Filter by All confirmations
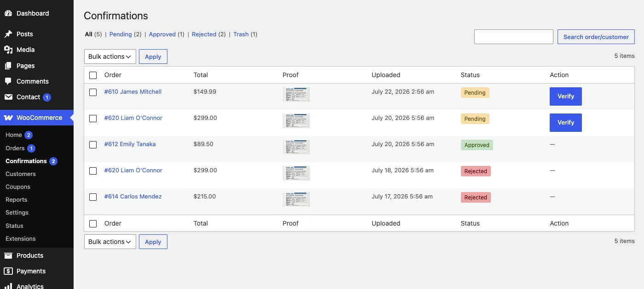 [89, 34]
